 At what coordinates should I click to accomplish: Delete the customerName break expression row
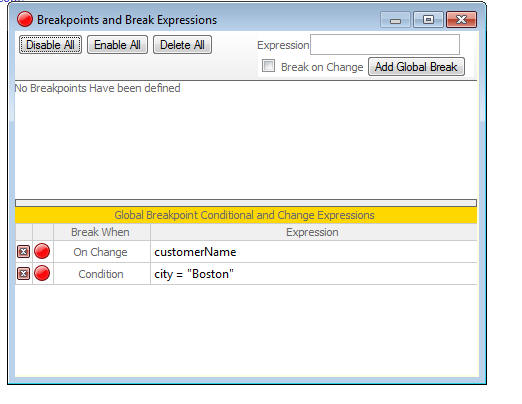[23, 252]
